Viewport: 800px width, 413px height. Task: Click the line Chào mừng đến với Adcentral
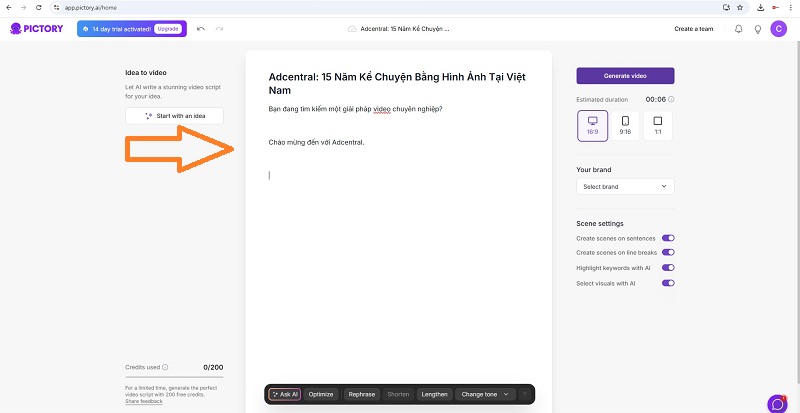point(316,142)
